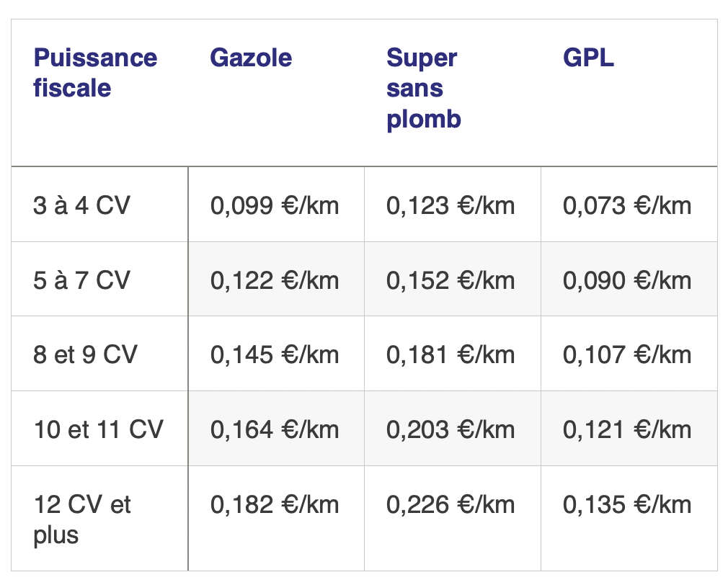728x585 pixels.
Task: Select the Super sans plomb header
Action: click(423, 88)
